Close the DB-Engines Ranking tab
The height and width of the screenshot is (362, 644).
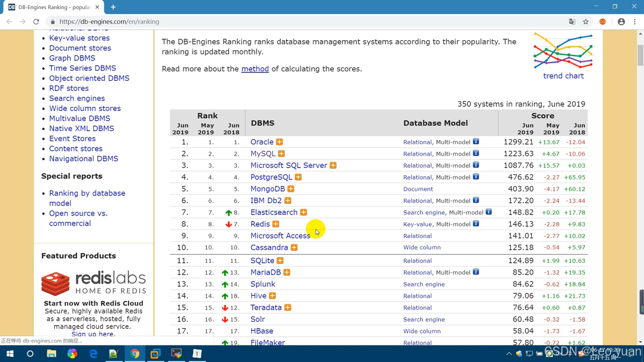coord(98,8)
